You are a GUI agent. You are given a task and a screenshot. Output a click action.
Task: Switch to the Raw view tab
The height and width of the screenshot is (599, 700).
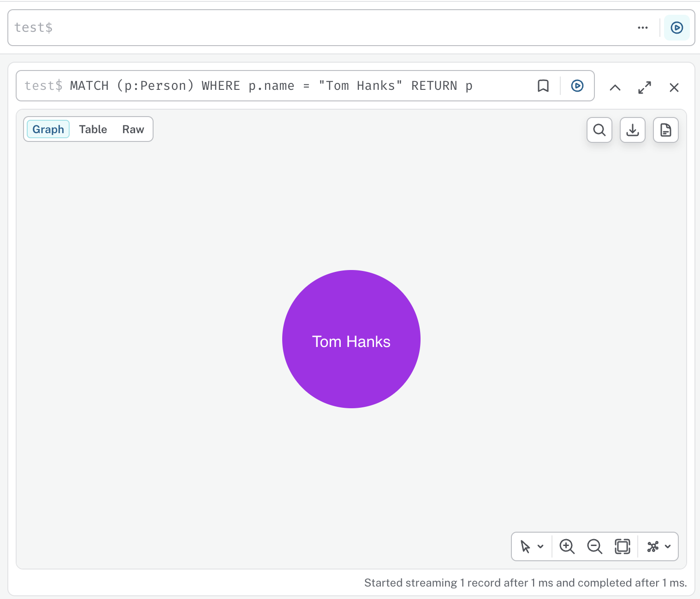click(133, 129)
